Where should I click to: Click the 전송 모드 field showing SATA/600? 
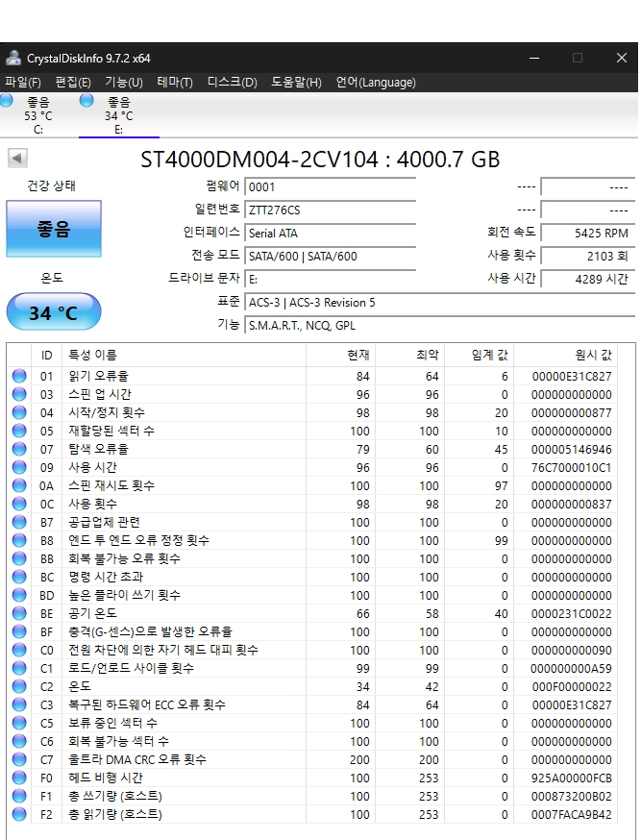pos(330,256)
